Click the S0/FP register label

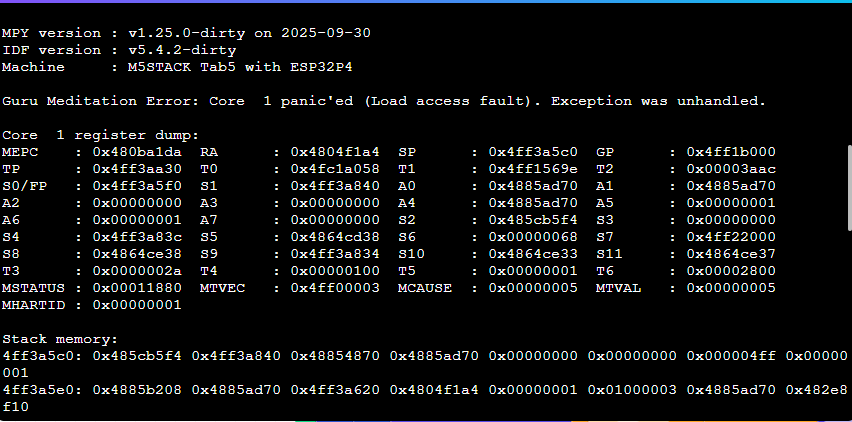coord(25,186)
